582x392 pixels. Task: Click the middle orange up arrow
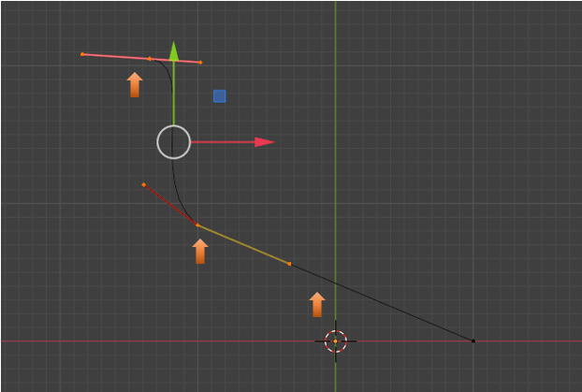[200, 251]
